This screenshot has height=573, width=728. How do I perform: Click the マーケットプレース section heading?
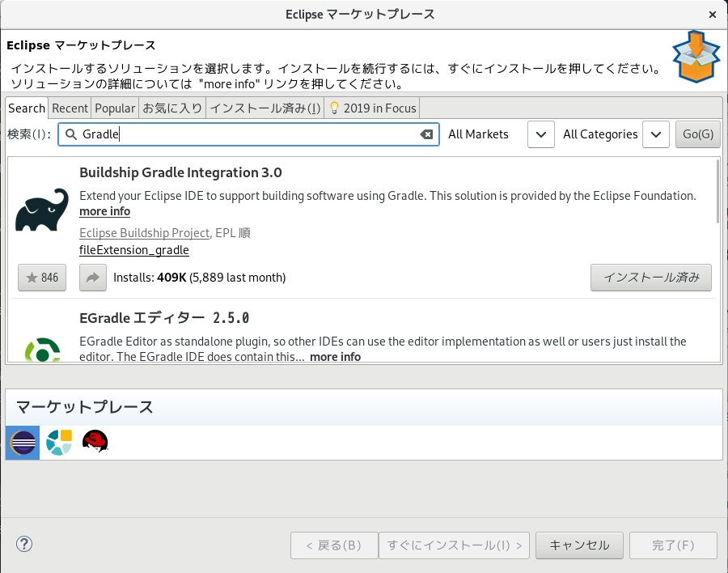coord(84,407)
